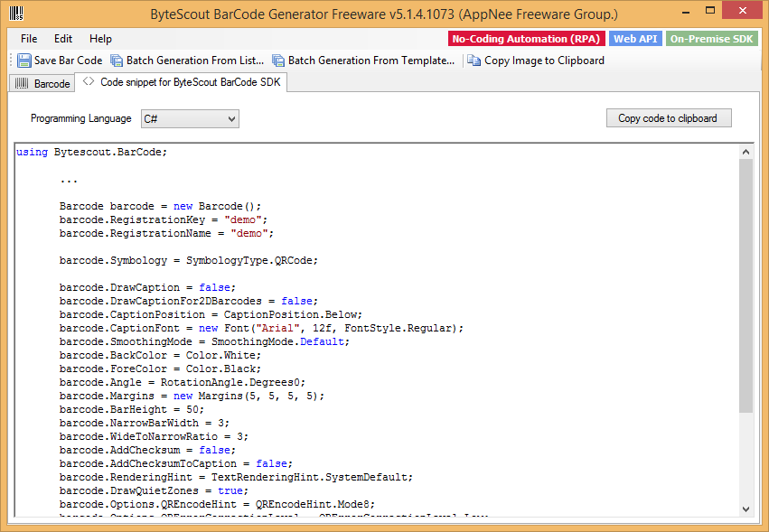Screen dimensions: 769x532
Task: Click the Copy Image to Clipboard icon
Action: pyautogui.click(x=474, y=61)
